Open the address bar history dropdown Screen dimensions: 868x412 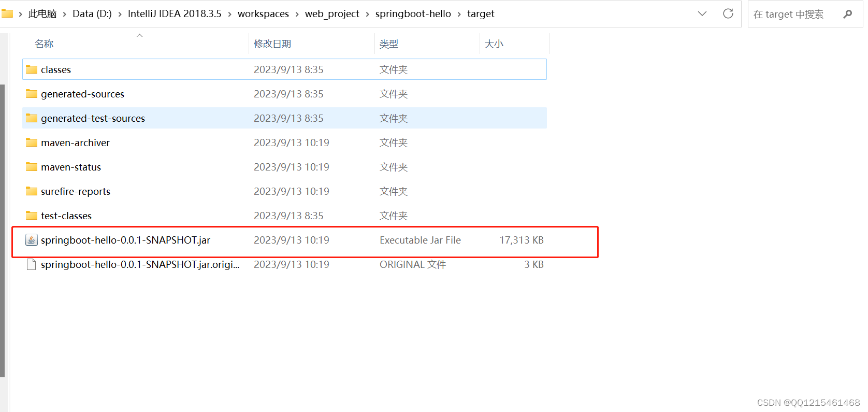click(702, 13)
